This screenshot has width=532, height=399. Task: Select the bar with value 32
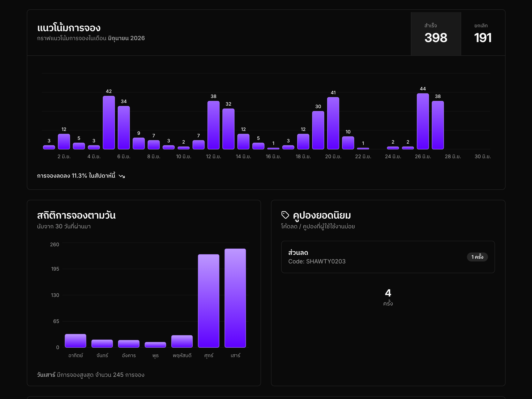point(228,129)
